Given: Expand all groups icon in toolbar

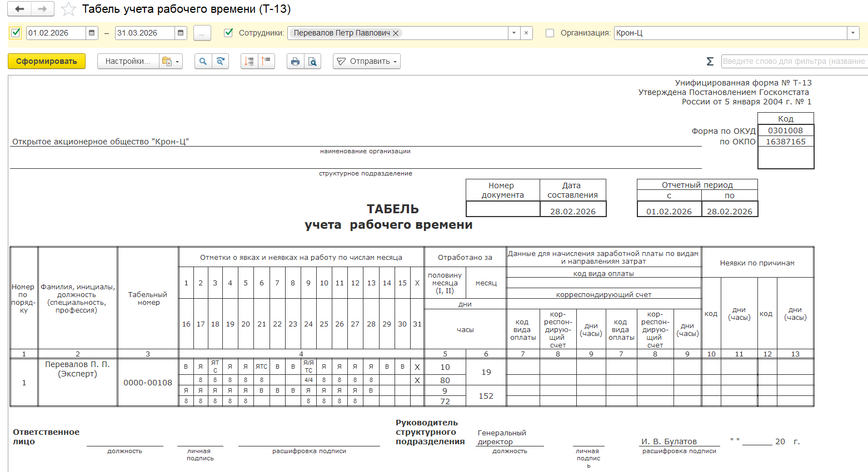Looking at the screenshot, I should (250, 61).
